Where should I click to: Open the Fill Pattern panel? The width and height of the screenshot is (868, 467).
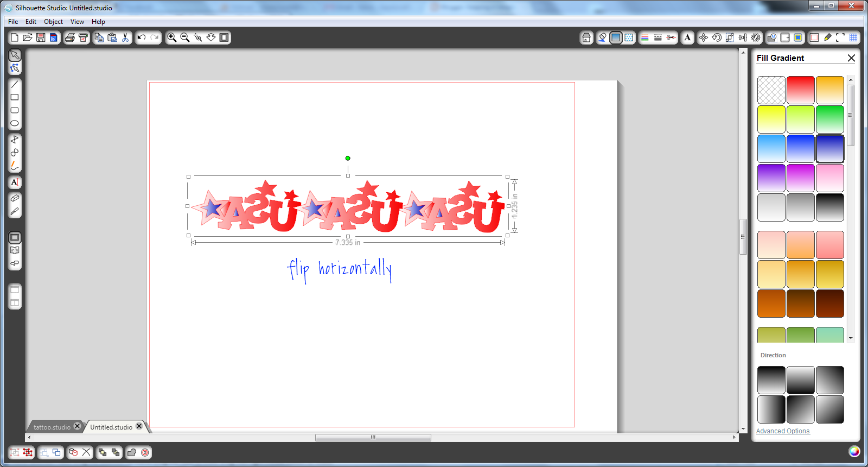(x=629, y=37)
